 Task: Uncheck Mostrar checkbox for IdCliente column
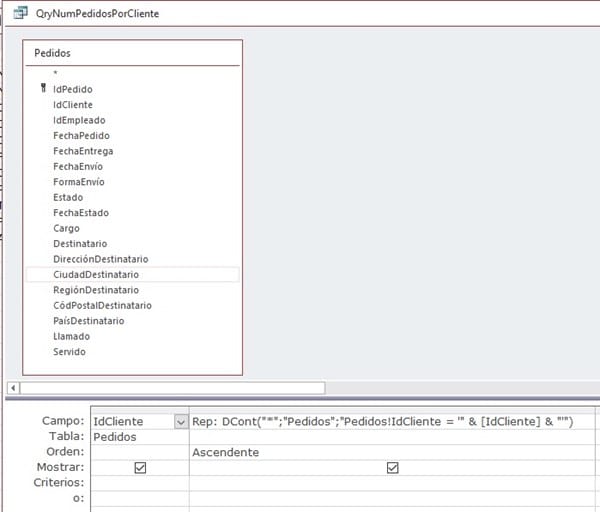coord(140,468)
